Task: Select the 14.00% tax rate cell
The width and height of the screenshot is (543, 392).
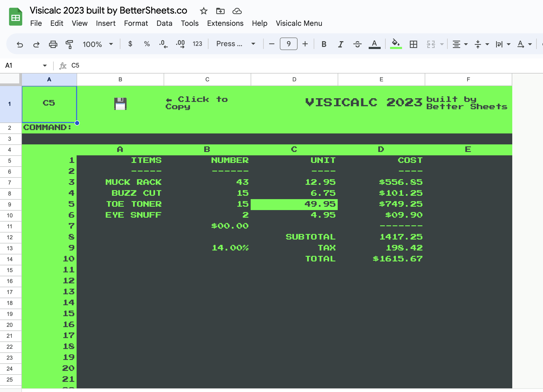Action: 207,248
